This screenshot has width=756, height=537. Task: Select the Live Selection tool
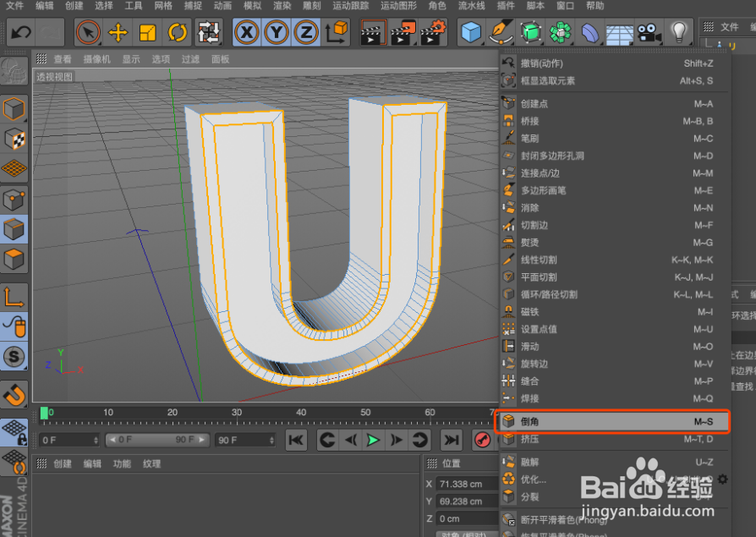88,32
